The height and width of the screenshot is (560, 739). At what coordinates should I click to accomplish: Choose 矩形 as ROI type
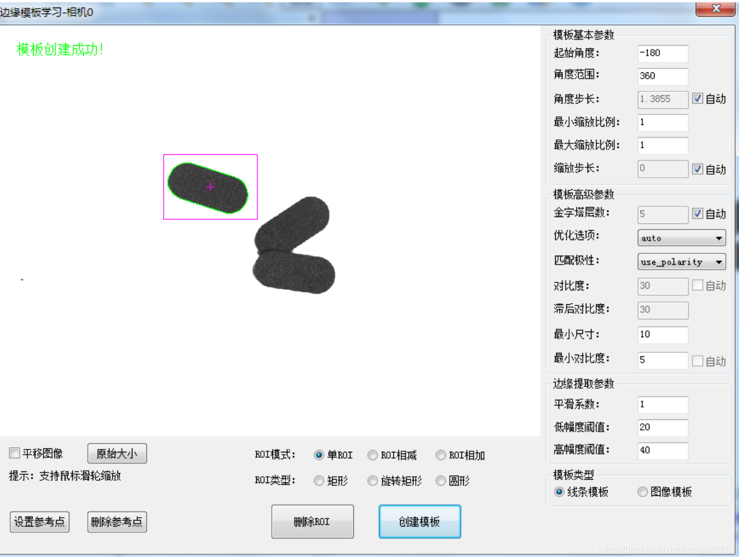[x=319, y=481]
